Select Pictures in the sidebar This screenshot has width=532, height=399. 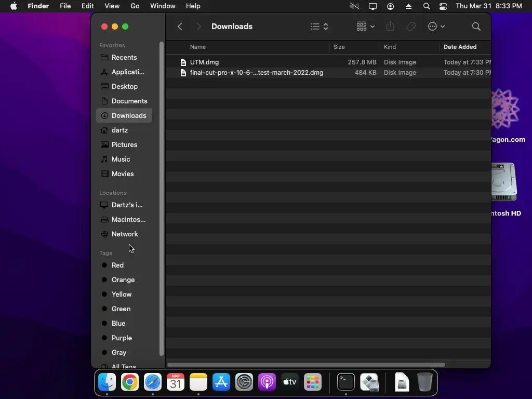coord(124,145)
